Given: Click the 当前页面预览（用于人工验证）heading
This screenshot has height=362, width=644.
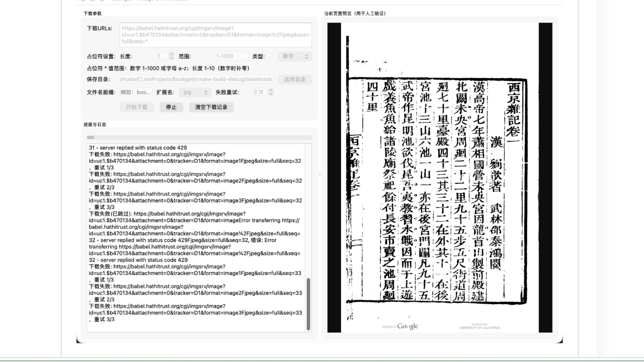Looking at the screenshot, I should click(x=355, y=13).
